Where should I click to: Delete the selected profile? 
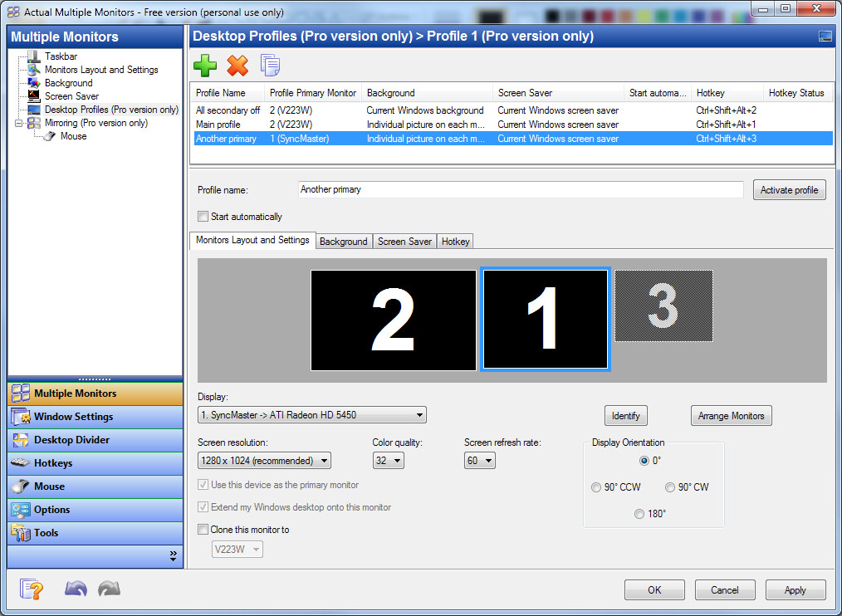point(237,64)
